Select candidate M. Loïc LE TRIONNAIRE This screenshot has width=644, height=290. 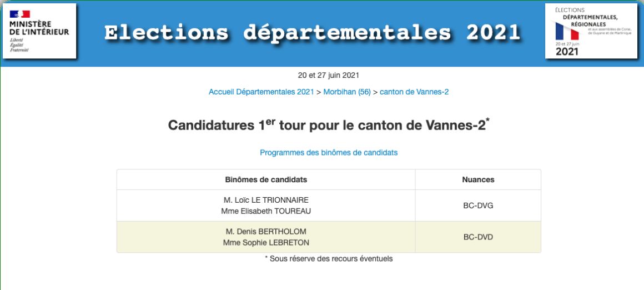(x=266, y=200)
